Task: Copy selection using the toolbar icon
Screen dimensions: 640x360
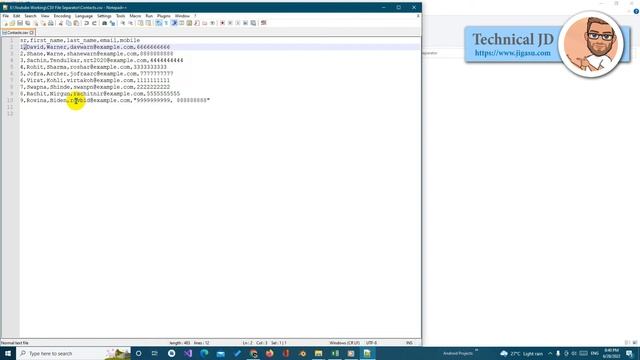Action: [69, 23]
